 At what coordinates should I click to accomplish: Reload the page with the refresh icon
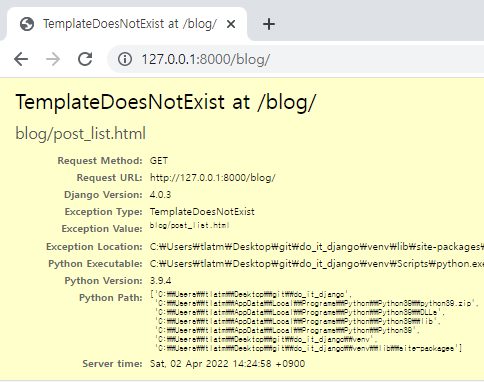[x=85, y=59]
